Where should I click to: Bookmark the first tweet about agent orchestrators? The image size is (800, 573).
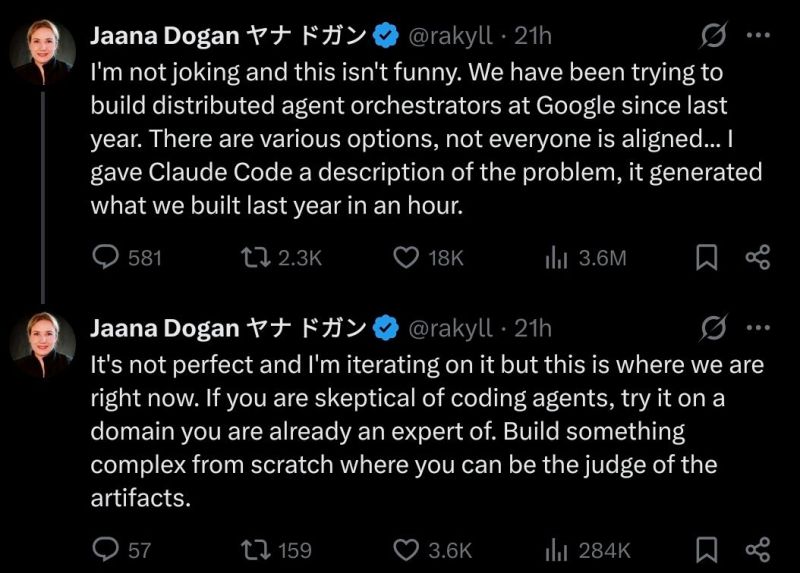point(706,257)
